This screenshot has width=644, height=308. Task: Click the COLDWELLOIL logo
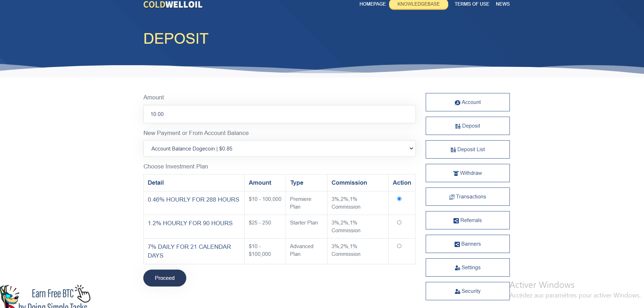click(173, 5)
